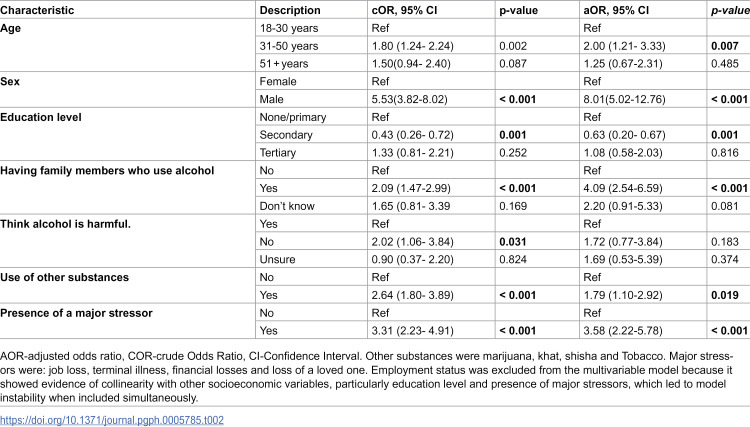Click the Characteristic column header

click(x=37, y=10)
